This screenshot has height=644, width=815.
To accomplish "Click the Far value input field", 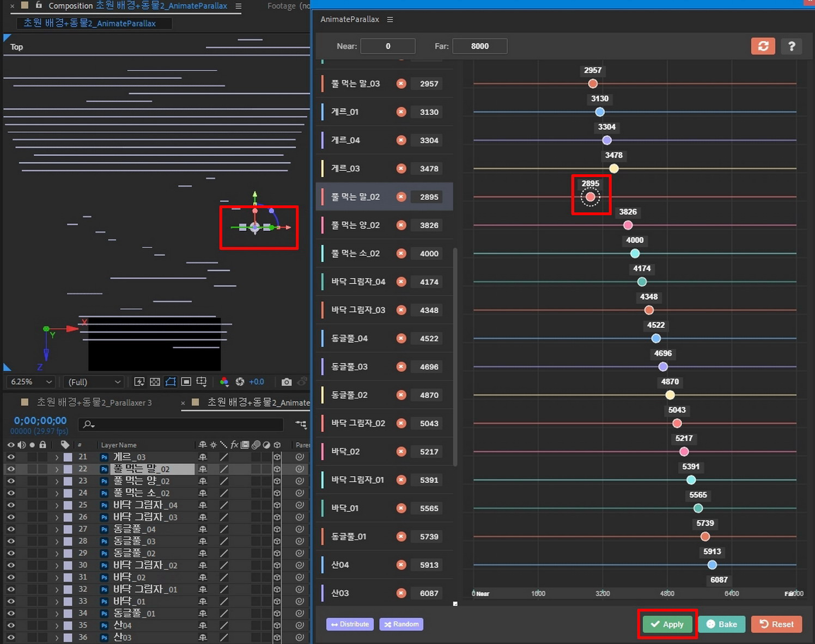I will tap(480, 46).
